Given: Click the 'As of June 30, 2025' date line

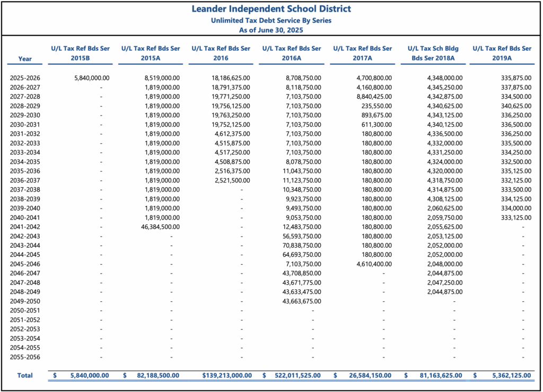Looking at the screenshot, I should click(x=271, y=30).
